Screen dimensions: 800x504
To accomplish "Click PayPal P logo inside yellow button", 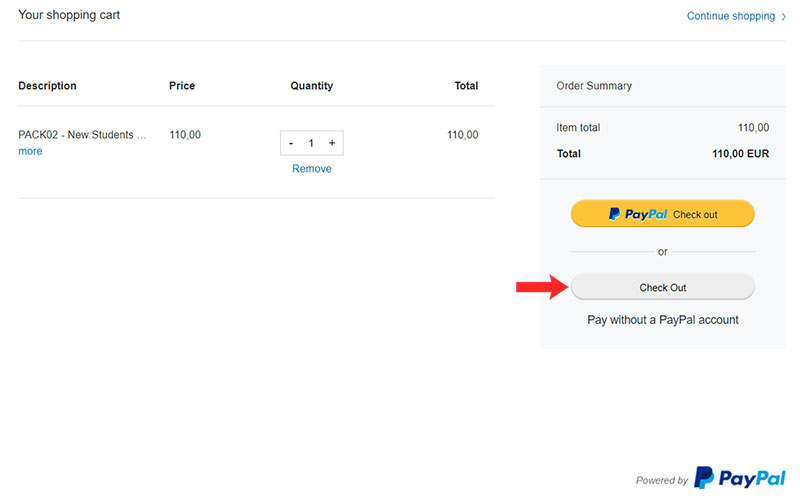I will tap(614, 214).
